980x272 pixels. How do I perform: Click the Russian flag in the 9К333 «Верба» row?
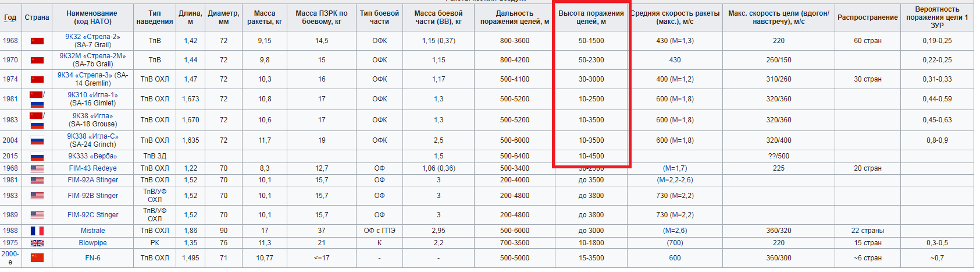pos(37,157)
